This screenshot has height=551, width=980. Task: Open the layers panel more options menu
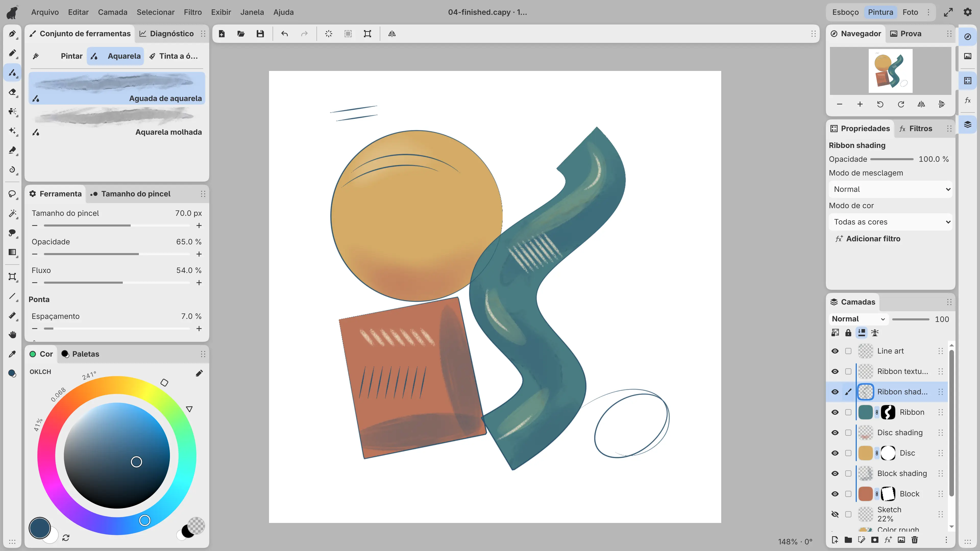tap(947, 540)
